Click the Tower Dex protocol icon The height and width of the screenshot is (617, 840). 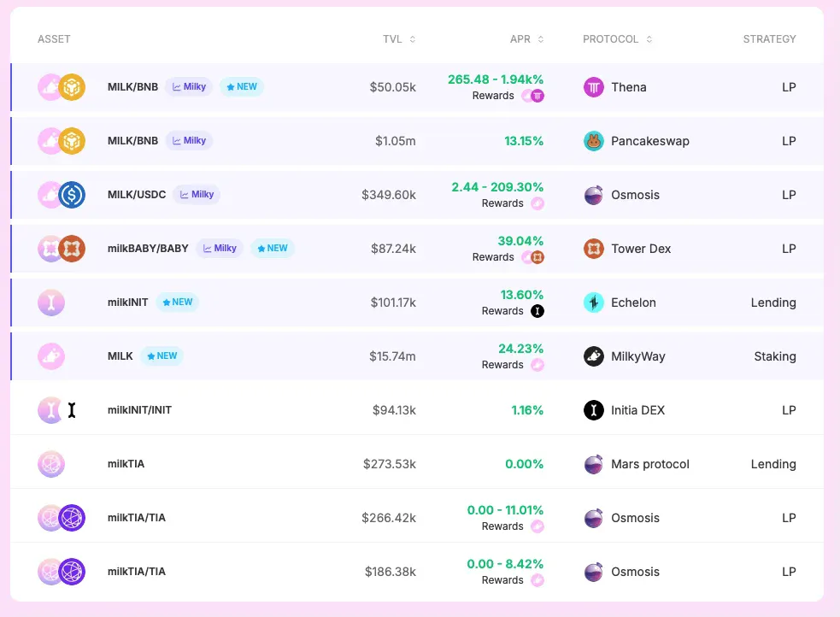[x=594, y=249]
